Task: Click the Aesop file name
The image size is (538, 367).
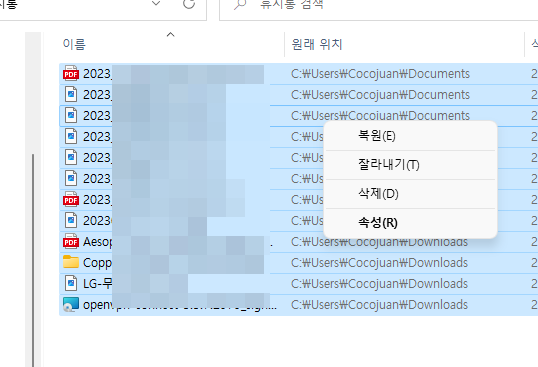Action: [97, 242]
